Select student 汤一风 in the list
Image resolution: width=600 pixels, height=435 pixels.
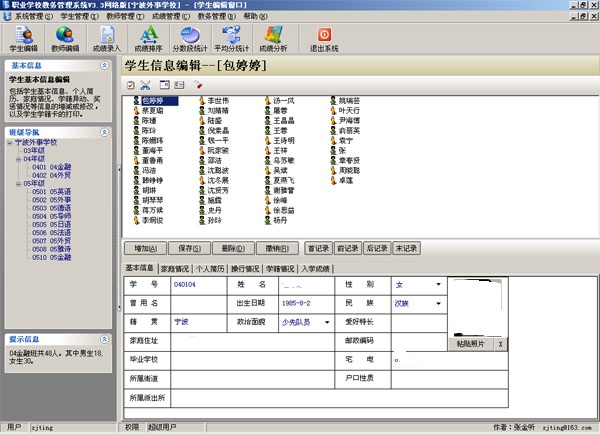(280, 101)
